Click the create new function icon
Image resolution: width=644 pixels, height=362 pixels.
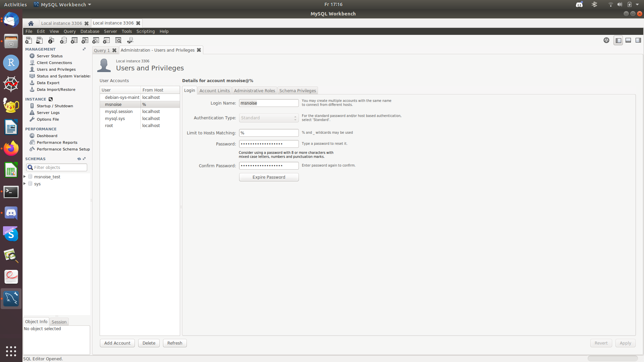(x=106, y=40)
